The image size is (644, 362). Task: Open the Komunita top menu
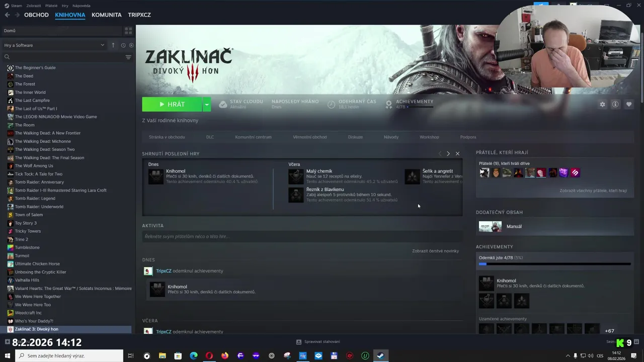pyautogui.click(x=107, y=15)
